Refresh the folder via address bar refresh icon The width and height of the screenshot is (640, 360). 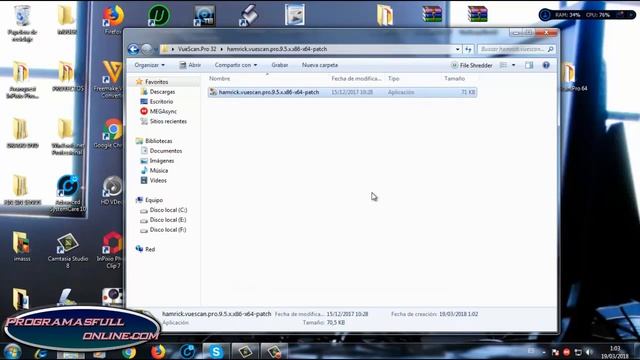[468, 49]
